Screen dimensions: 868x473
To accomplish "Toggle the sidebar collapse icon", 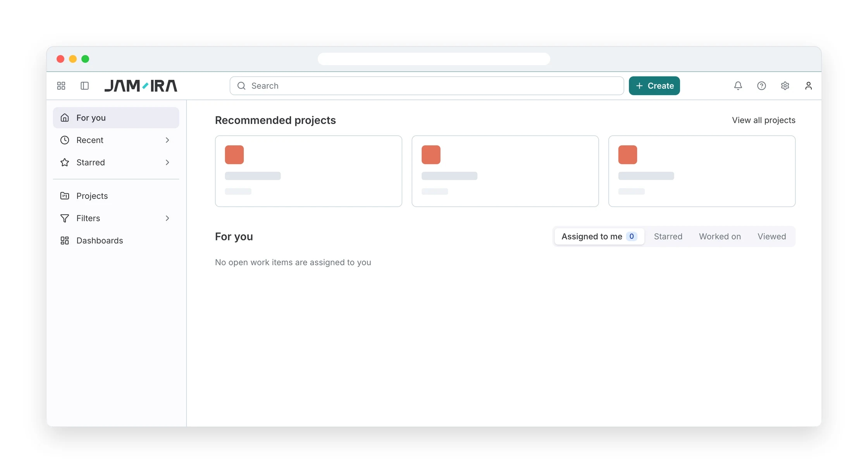I will (84, 86).
